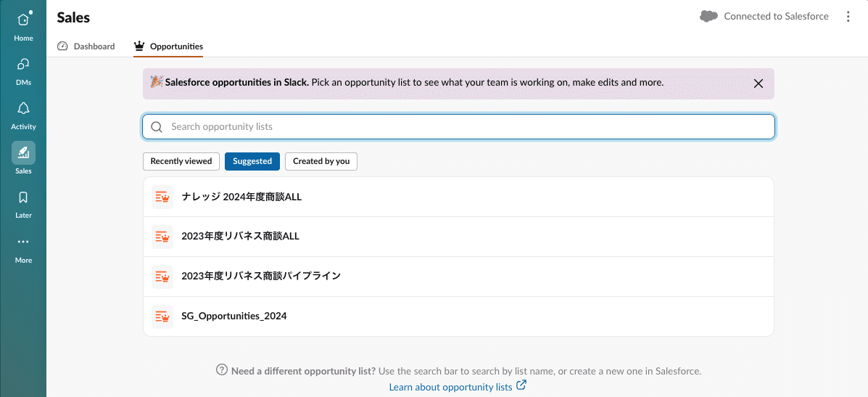Select the Suggested filter
This screenshot has width=868, height=397.
(x=252, y=161)
